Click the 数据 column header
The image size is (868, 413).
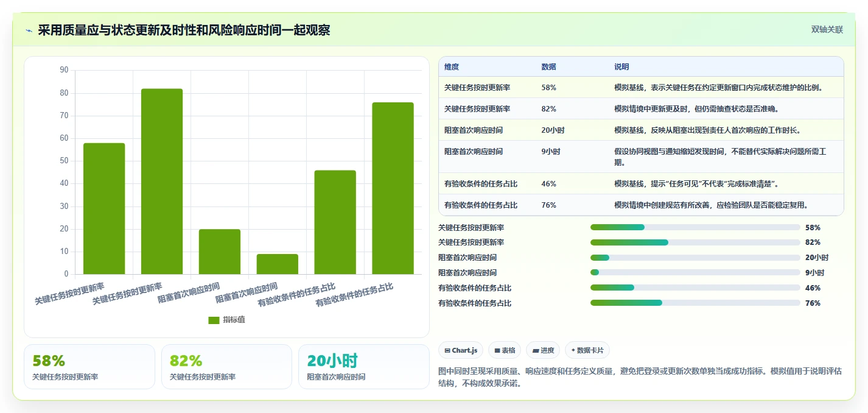pyautogui.click(x=548, y=66)
